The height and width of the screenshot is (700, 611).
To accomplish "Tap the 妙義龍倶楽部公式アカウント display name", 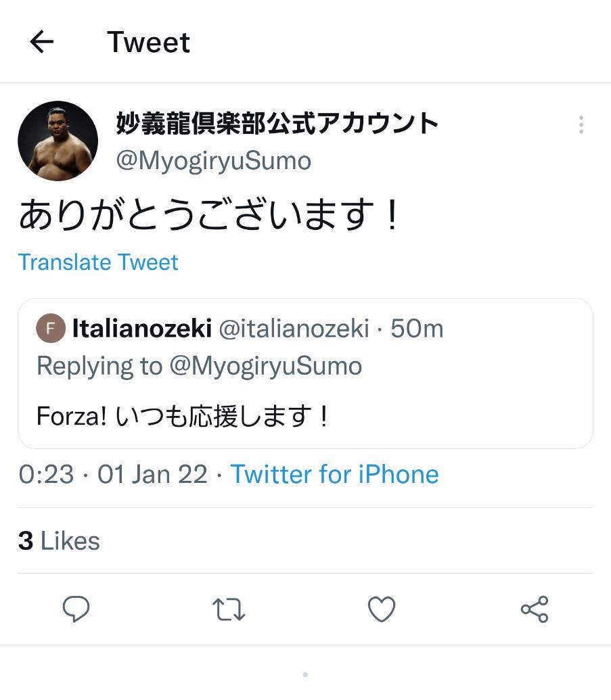I will pos(277,124).
